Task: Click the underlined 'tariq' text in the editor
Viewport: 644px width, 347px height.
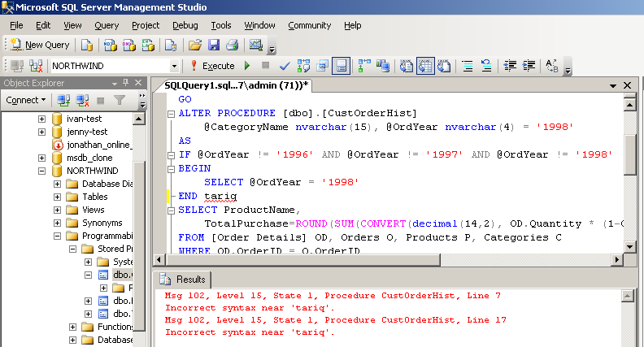Action: pos(220,197)
